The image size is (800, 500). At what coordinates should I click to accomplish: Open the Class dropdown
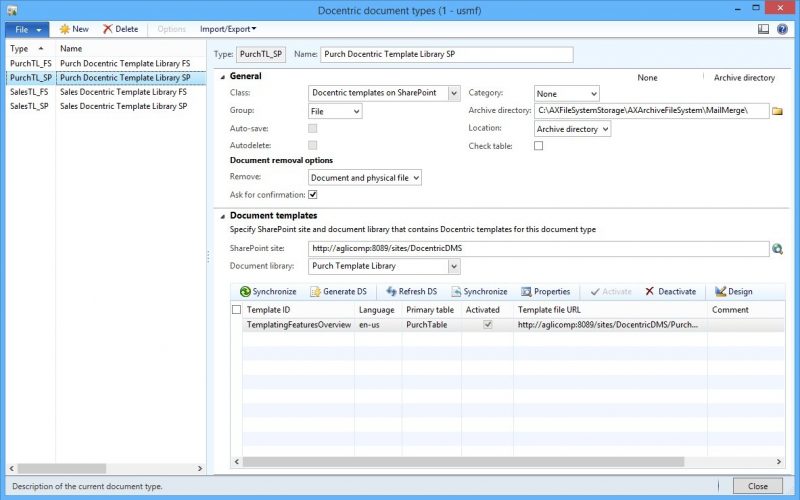pos(454,93)
